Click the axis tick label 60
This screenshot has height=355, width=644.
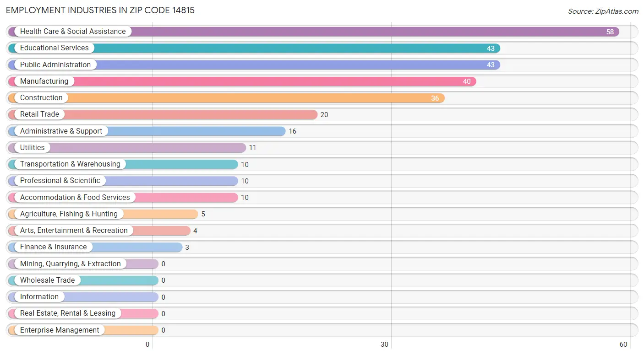click(x=623, y=344)
